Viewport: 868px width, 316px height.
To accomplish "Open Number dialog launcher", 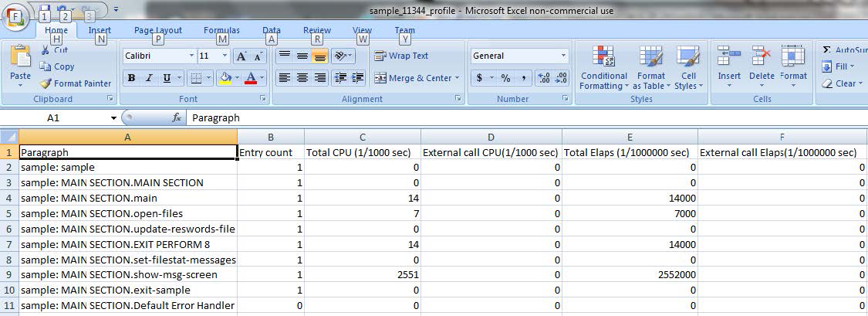I will pos(566,99).
